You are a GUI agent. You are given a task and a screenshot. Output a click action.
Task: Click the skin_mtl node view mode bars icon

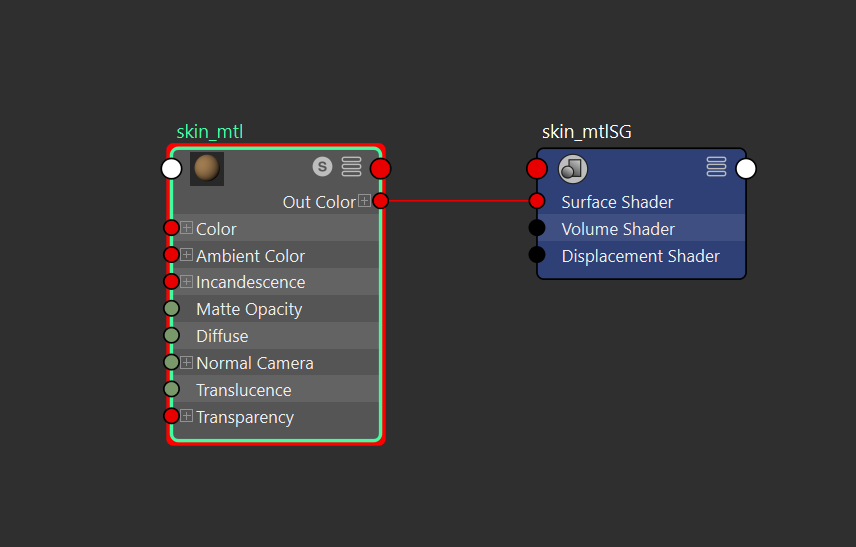pyautogui.click(x=352, y=167)
